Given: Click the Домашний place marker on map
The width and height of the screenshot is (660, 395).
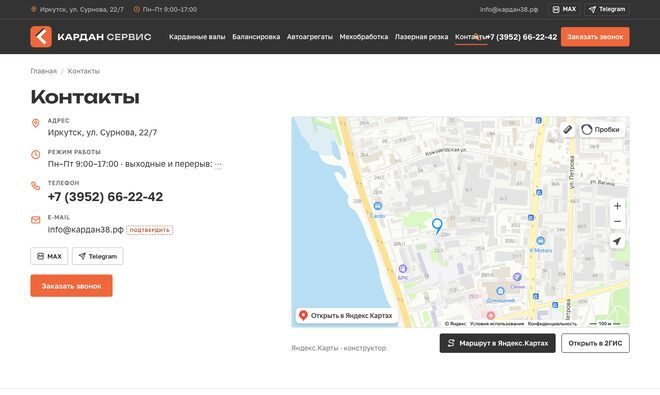Looking at the screenshot, I should 500,291.
